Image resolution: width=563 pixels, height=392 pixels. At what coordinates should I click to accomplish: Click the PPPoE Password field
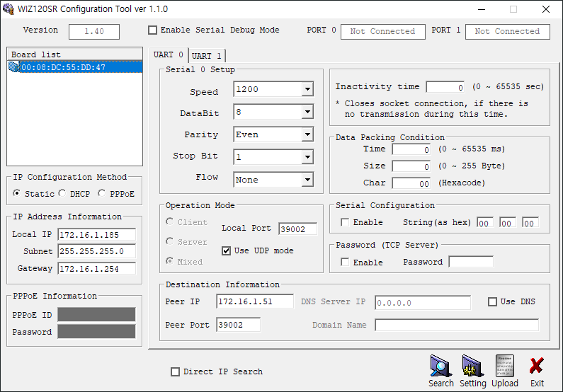point(96,331)
